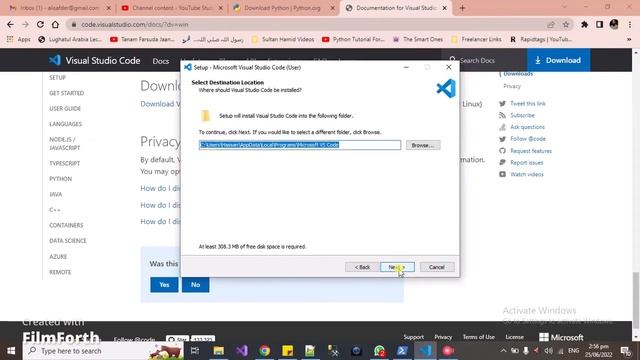Viewport: 640px width, 360px height.
Task: Click the browser Home icon
Action: pyautogui.click(x=55, y=24)
